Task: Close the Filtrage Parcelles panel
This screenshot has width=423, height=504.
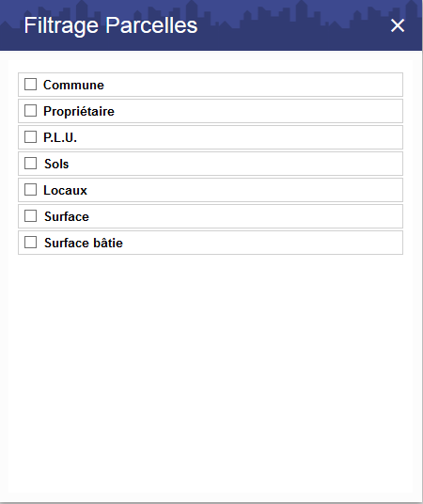Action: 398,25
